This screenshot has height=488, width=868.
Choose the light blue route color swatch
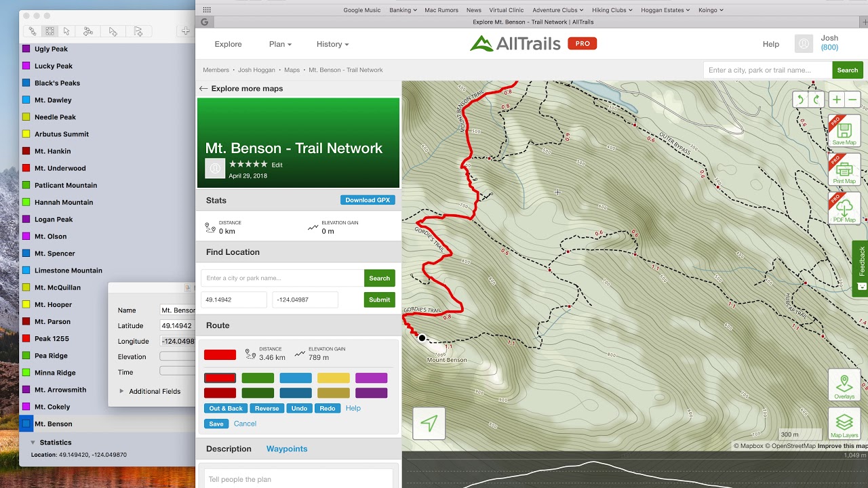point(296,378)
